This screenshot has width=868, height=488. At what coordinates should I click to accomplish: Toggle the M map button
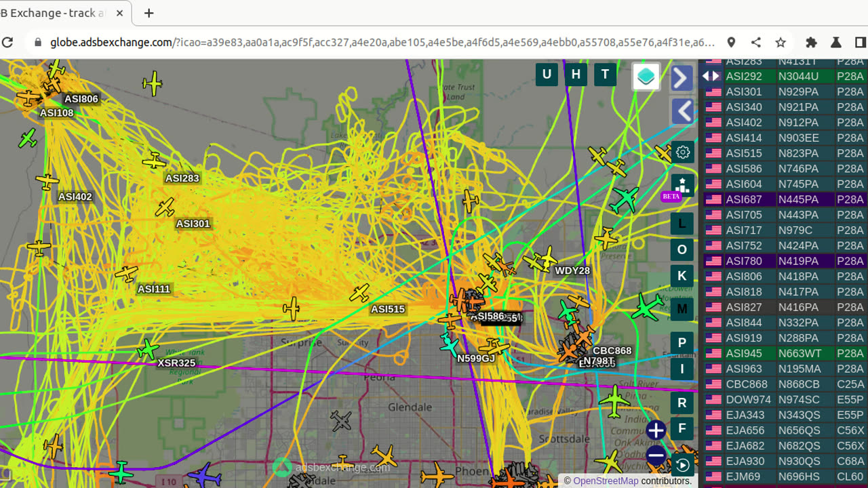[682, 309]
